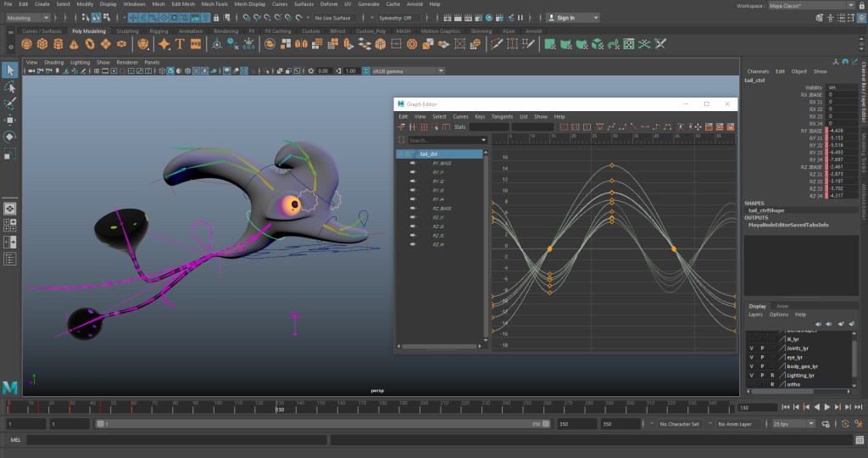The image size is (868, 458).
Task: Toggle visibility of Joints_lyr layer
Action: [751, 348]
